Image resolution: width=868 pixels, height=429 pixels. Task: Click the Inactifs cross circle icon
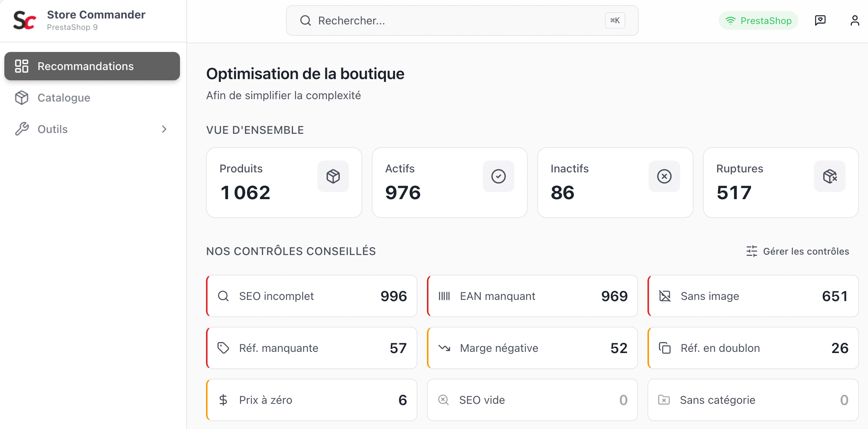point(664,176)
